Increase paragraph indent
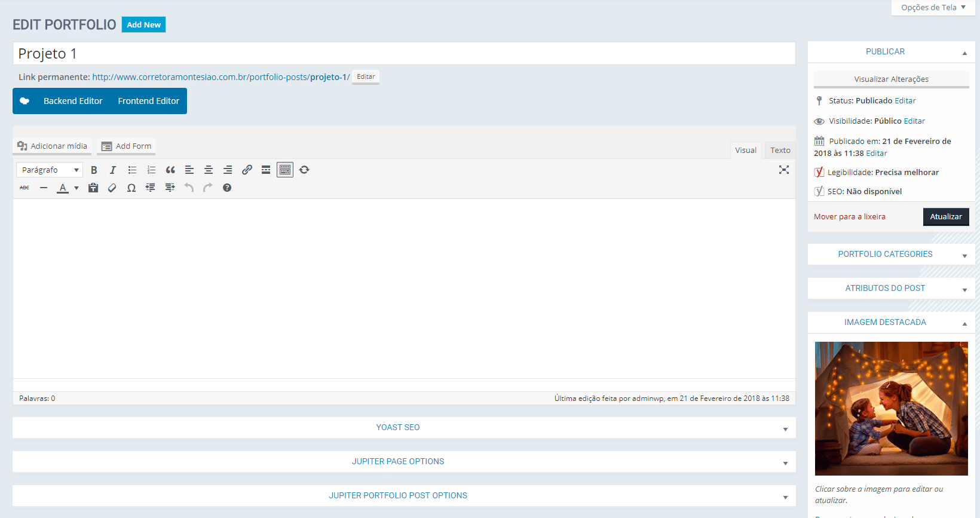The width and height of the screenshot is (980, 518). tap(170, 188)
